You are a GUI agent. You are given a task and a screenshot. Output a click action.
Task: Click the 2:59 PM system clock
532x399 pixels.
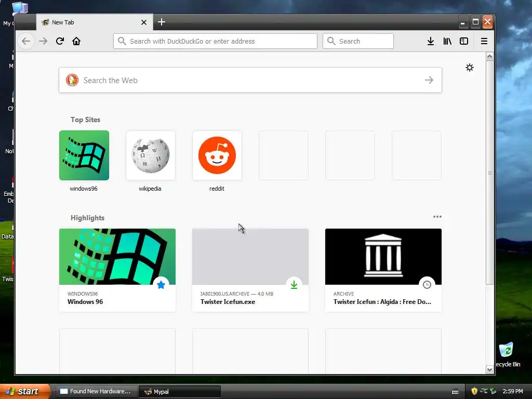513,391
